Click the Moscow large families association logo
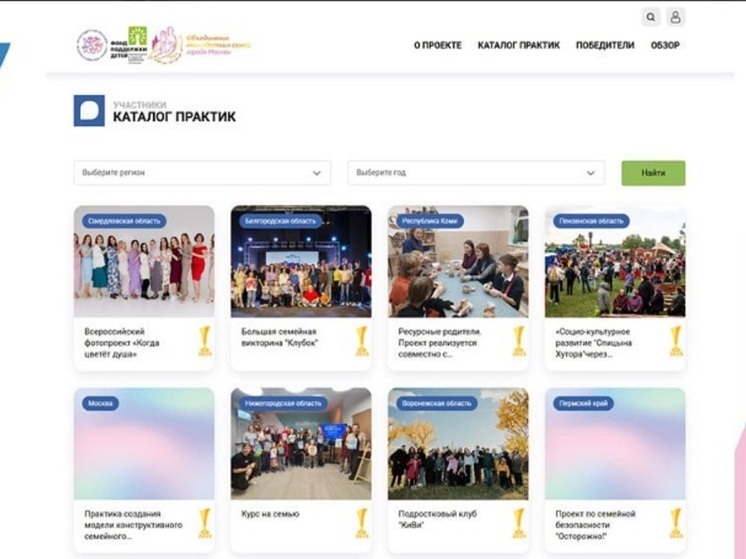The height and width of the screenshot is (559, 746). pyautogui.click(x=200, y=45)
